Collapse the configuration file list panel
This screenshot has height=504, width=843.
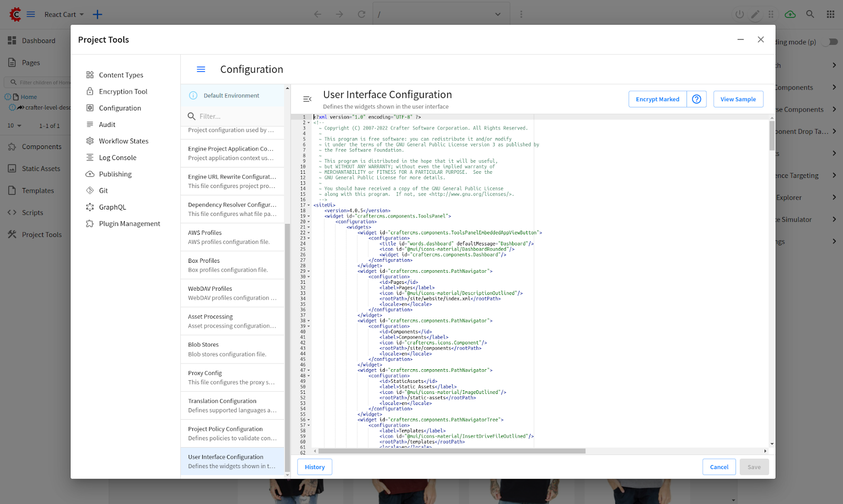[x=307, y=99]
